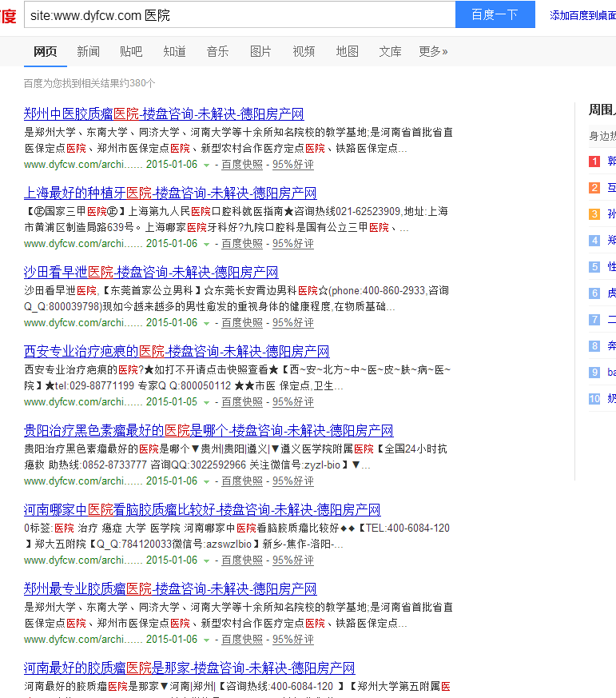This screenshot has height=698, width=616.
Task: Click the result count text 百度为您找到相关结果约380个
Action: tap(89, 83)
